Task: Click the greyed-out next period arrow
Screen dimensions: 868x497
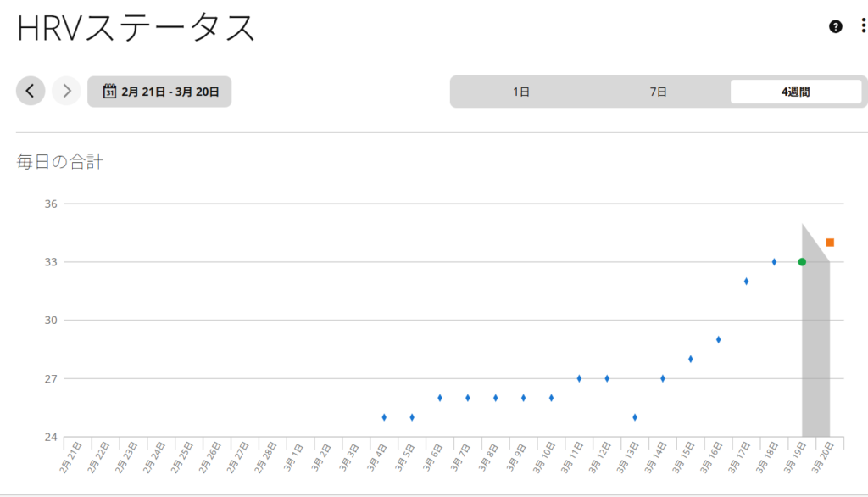Action: pos(66,91)
